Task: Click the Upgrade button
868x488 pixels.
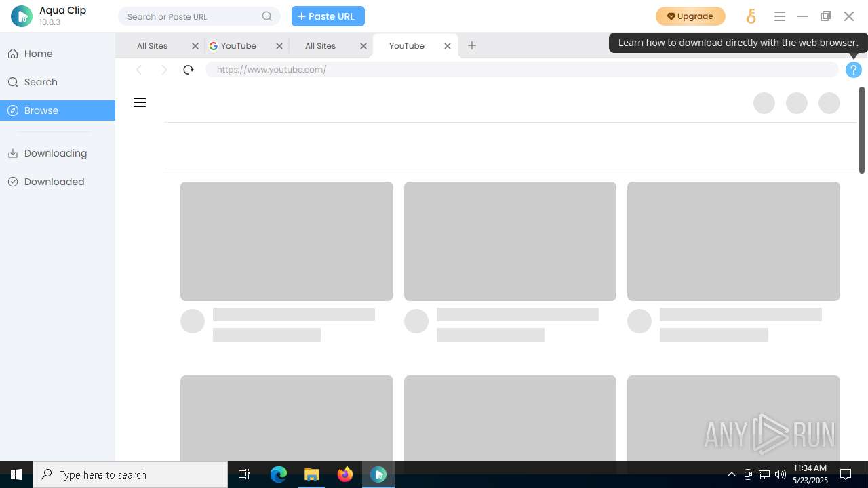Action: 690,16
